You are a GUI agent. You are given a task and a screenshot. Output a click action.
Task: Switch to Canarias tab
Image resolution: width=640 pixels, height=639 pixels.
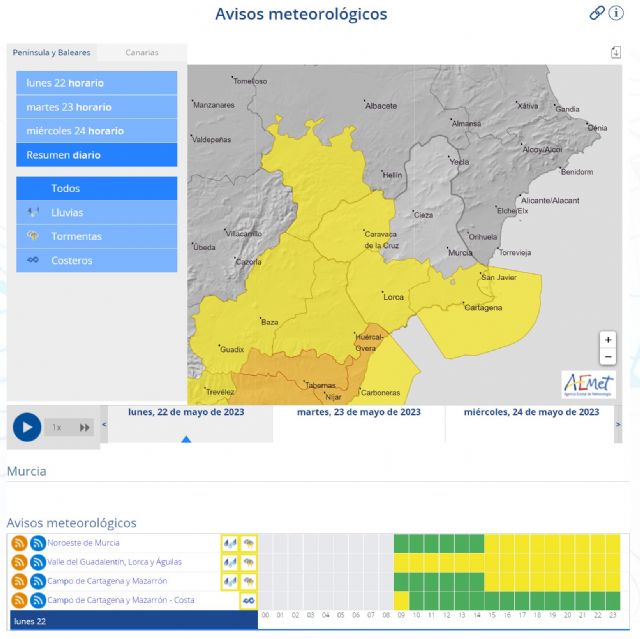(142, 52)
